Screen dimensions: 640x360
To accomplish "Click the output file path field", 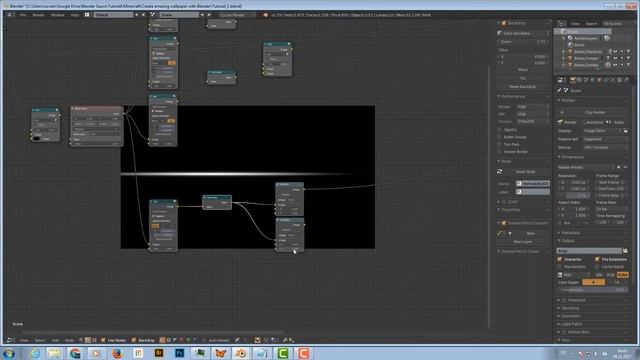I will coord(589,251).
